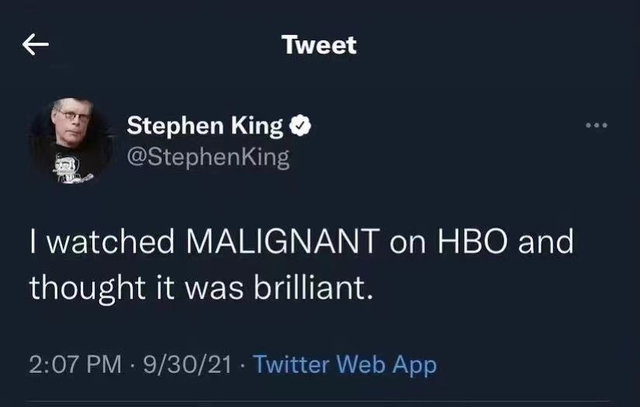Open the three-dot more options menu

click(x=597, y=126)
